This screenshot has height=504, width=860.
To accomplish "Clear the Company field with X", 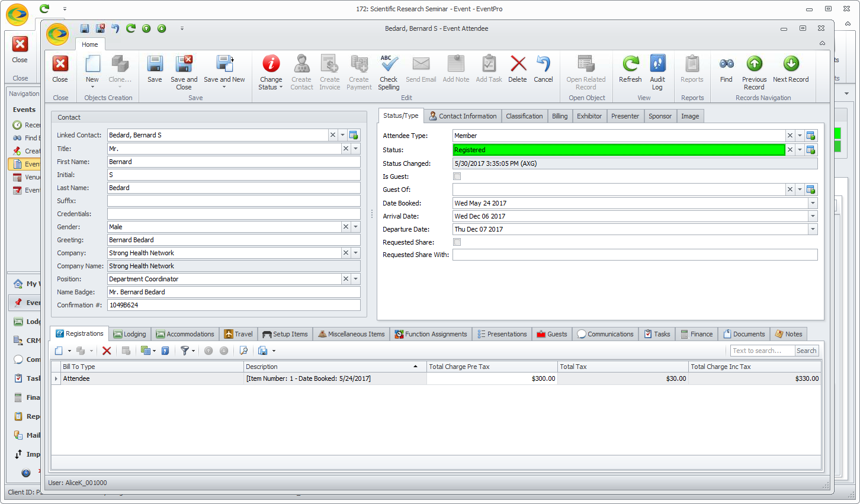I will tap(346, 253).
